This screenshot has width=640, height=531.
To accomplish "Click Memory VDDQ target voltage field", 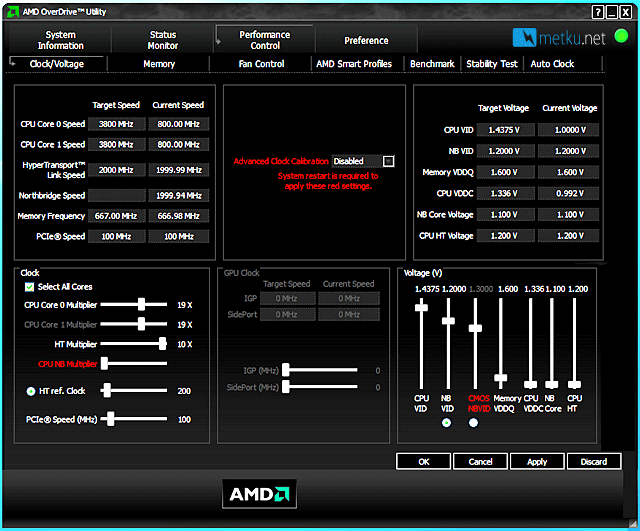I will coord(505,172).
